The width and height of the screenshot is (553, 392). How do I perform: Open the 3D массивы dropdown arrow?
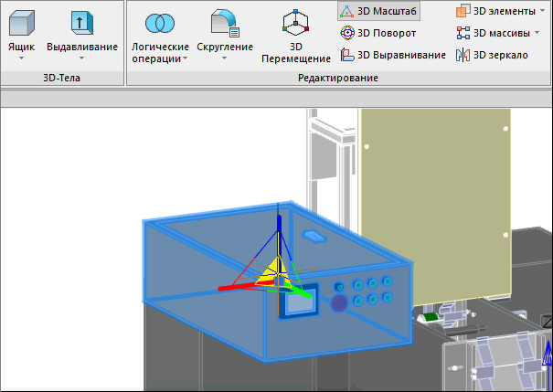click(x=537, y=33)
